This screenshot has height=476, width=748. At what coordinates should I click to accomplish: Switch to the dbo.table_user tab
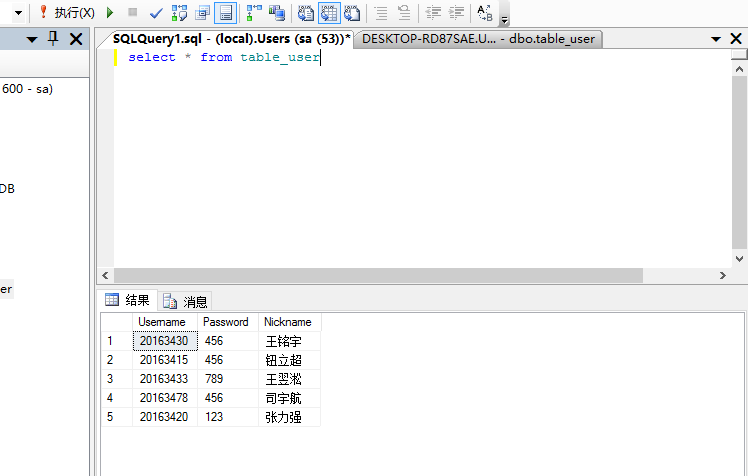click(478, 39)
